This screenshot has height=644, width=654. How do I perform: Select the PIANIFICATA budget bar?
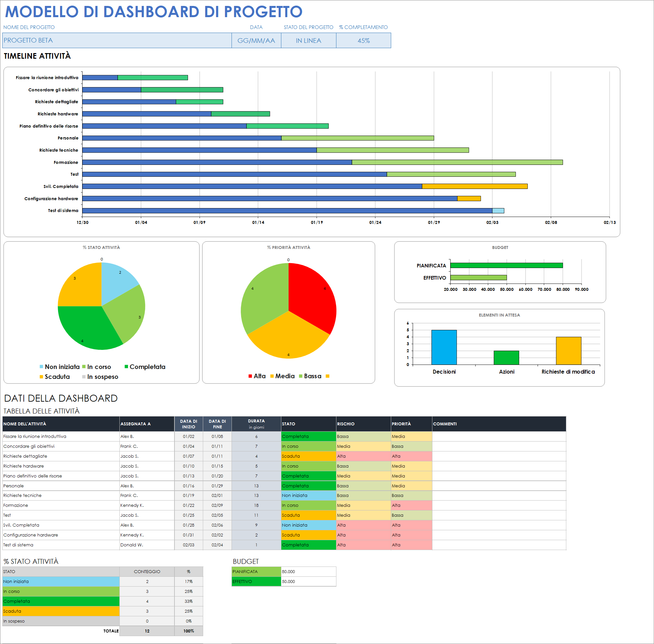(x=506, y=265)
